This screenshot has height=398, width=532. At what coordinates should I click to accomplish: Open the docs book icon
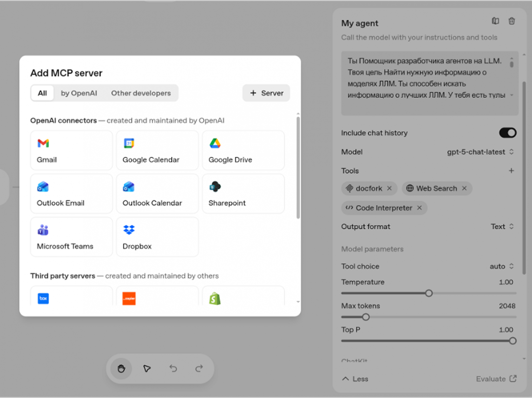point(495,21)
